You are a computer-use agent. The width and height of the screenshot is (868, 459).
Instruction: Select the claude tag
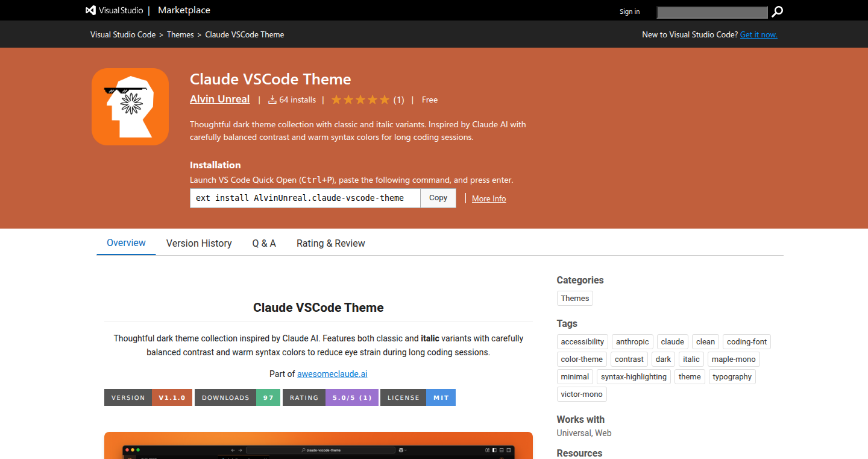pyautogui.click(x=673, y=341)
